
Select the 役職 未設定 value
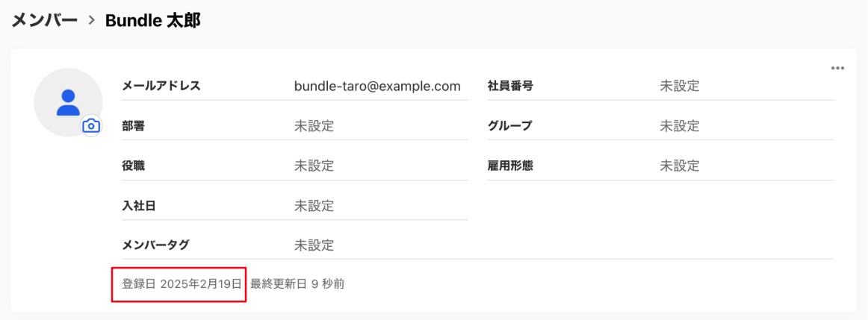[x=314, y=166]
